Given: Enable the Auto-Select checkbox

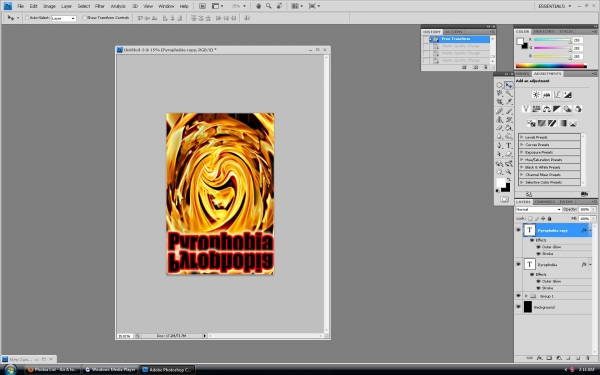Looking at the screenshot, I should pyautogui.click(x=27, y=18).
